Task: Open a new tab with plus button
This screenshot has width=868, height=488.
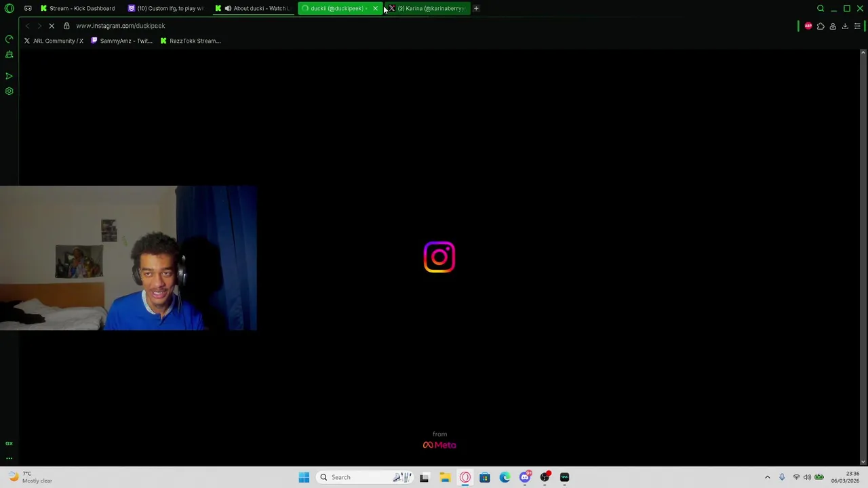Action: pos(476,8)
